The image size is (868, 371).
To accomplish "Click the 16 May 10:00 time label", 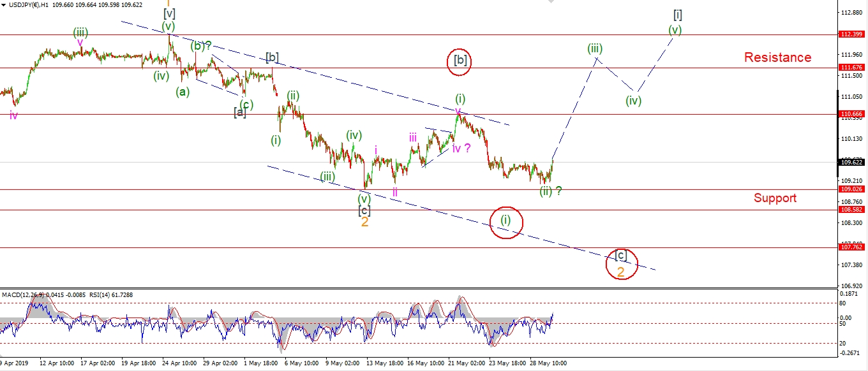I will 424,363.
